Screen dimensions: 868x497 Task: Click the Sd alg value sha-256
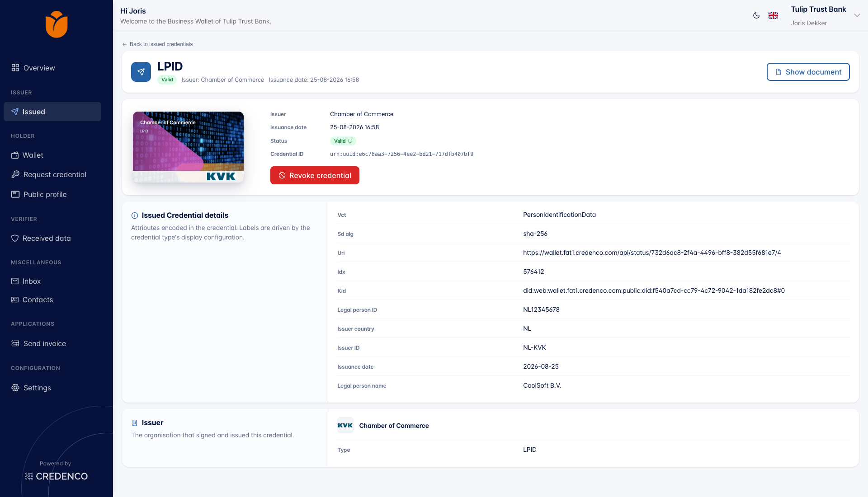(535, 234)
